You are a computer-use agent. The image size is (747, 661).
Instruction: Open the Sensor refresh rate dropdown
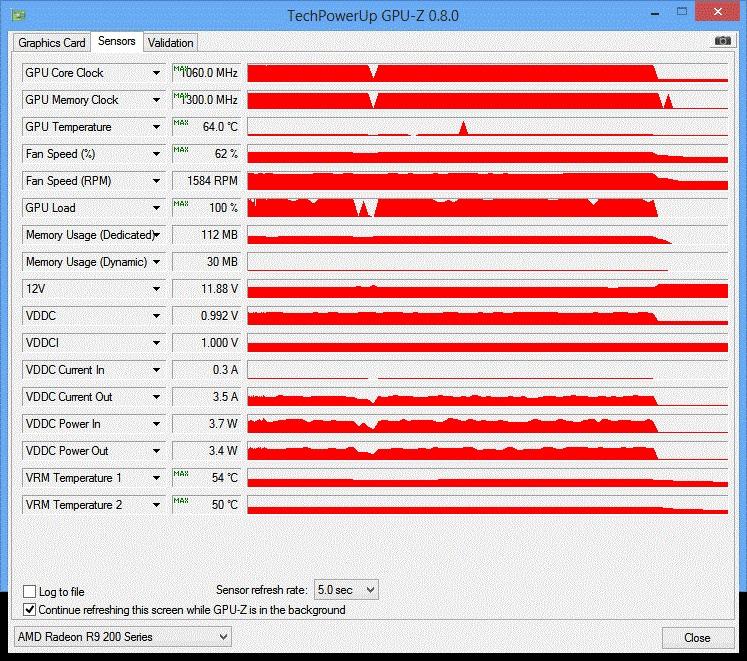(346, 590)
